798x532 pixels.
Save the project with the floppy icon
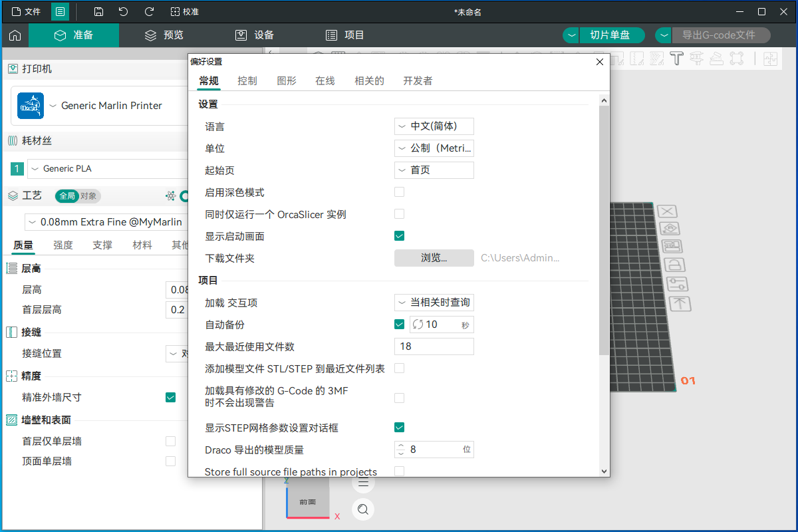click(98, 11)
